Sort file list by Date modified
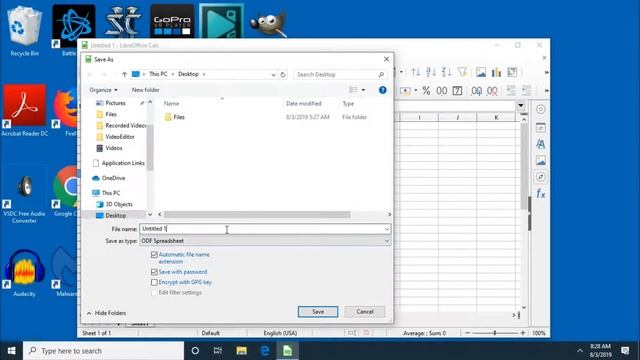640x360 pixels. (304, 103)
